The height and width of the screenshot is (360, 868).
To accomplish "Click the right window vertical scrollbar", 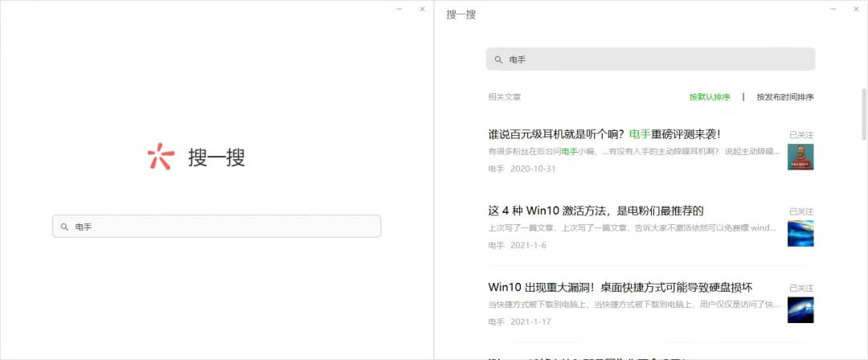I will tap(864, 113).
